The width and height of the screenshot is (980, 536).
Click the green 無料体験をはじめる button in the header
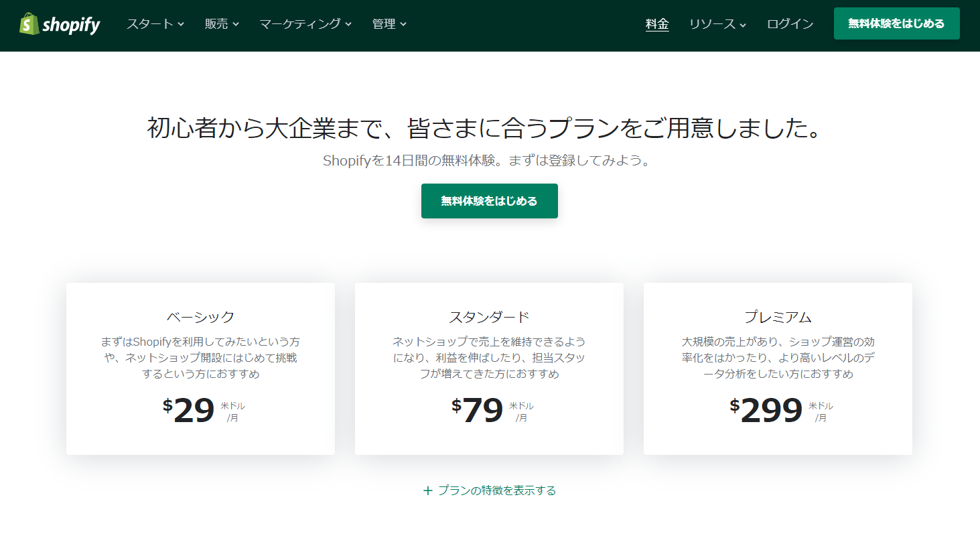[896, 23]
